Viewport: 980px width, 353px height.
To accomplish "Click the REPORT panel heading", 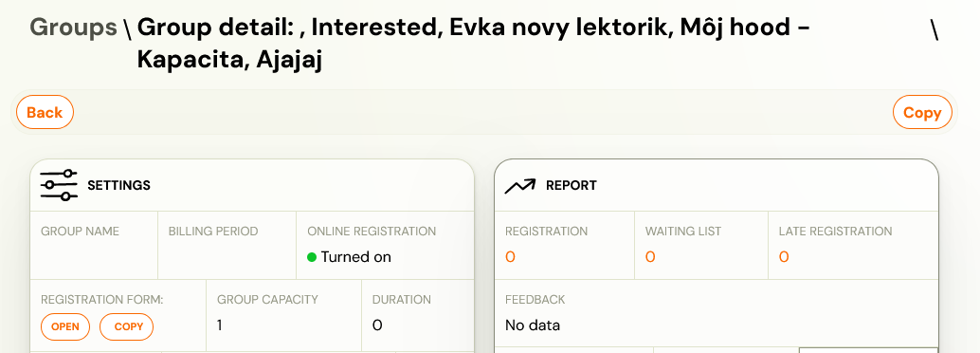I will [572, 185].
